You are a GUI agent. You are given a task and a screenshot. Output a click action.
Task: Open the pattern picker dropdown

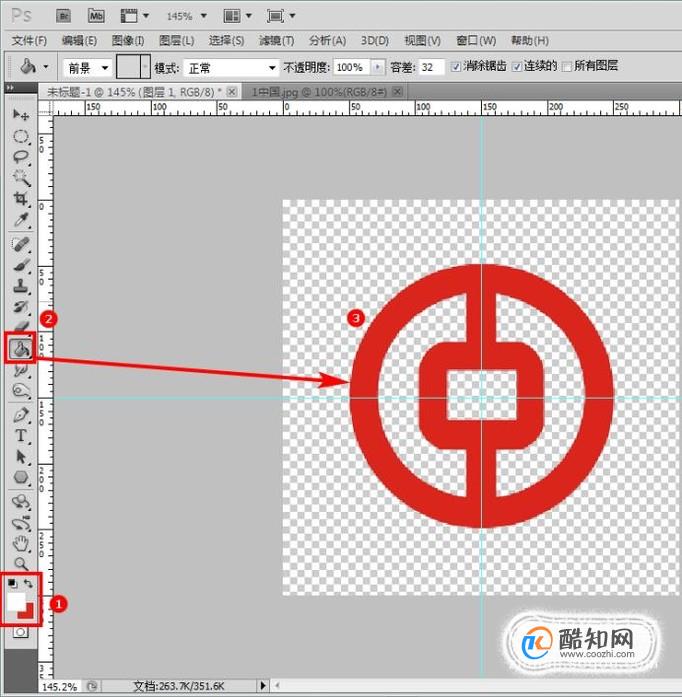145,67
